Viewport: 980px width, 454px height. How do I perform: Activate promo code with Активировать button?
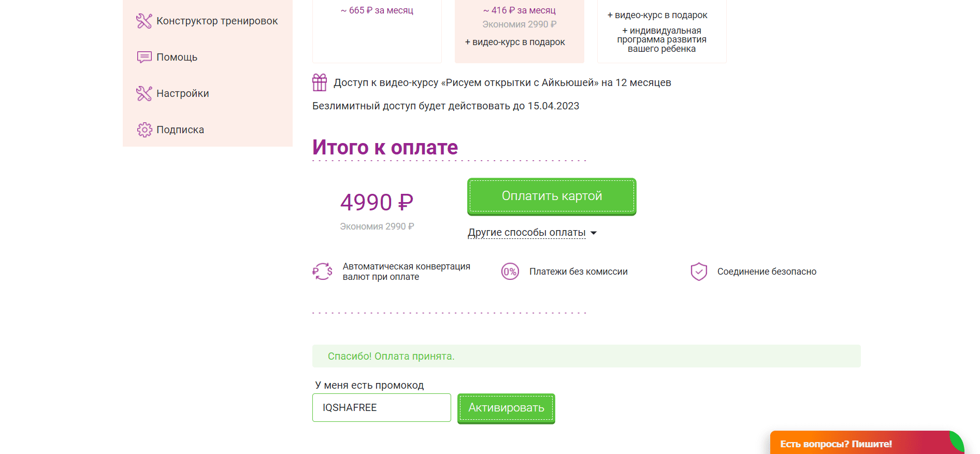click(506, 408)
